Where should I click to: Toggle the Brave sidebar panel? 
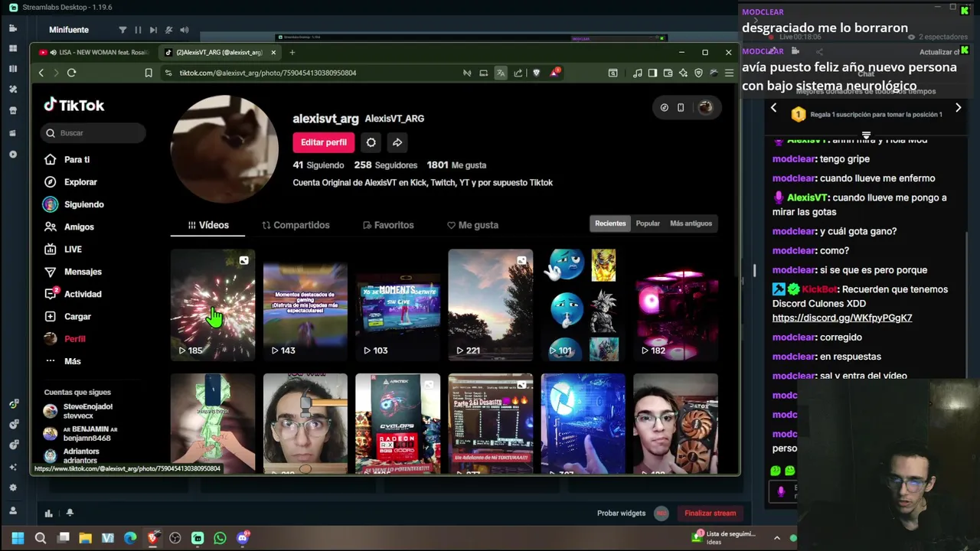(652, 73)
